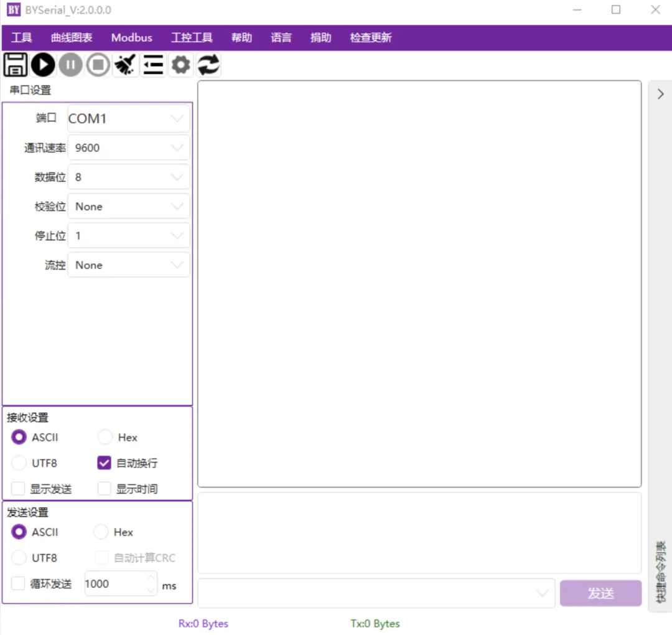Click the 串口设置 section header
Viewport: 672px width, 635px height.
click(30, 90)
